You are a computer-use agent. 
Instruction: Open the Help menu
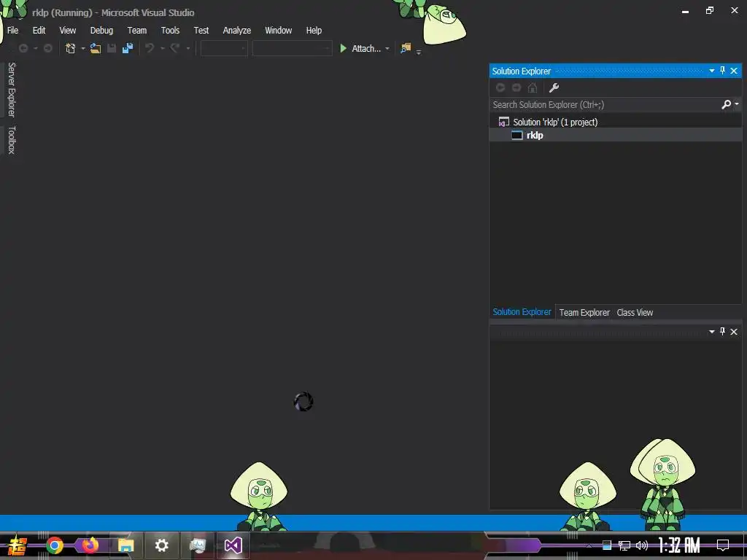click(x=314, y=31)
